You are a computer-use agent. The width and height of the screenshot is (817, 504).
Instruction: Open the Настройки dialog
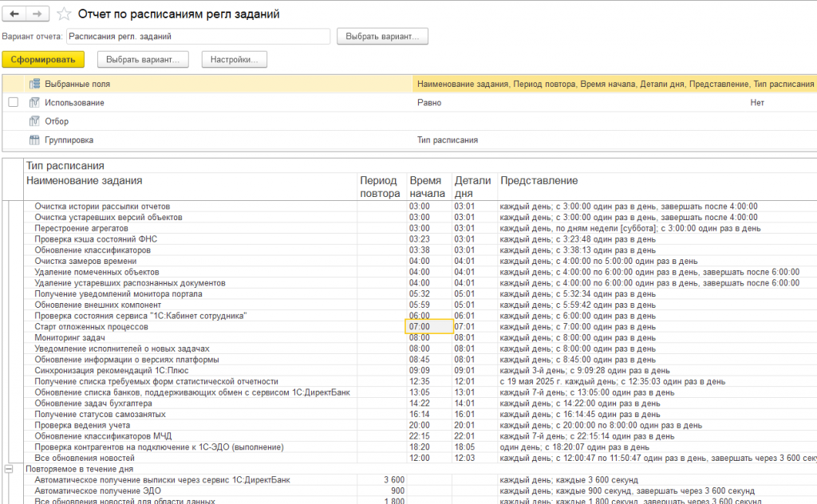pyautogui.click(x=235, y=59)
